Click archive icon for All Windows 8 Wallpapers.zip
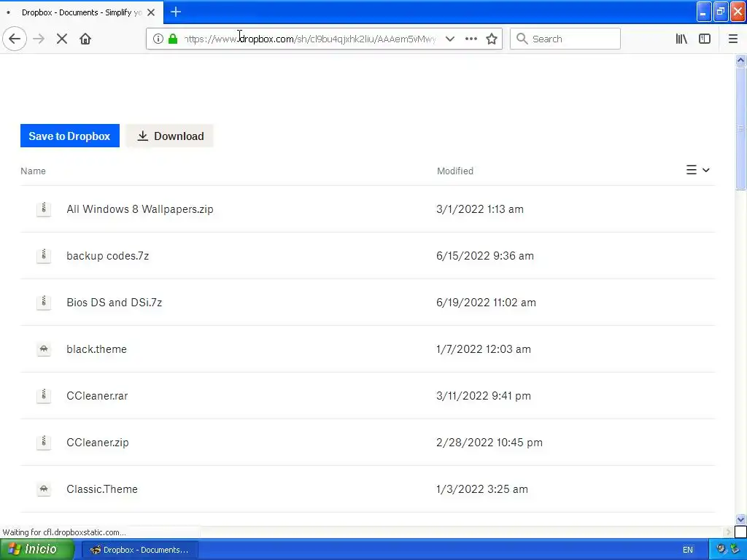 point(44,209)
